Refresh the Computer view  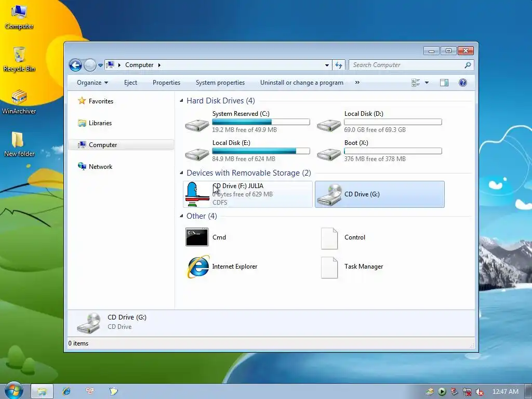coord(339,65)
